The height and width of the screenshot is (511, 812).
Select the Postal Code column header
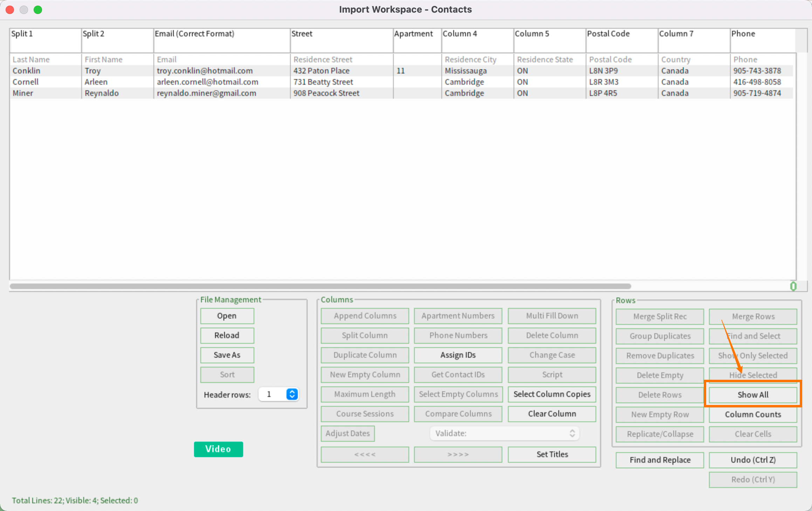pyautogui.click(x=621, y=41)
